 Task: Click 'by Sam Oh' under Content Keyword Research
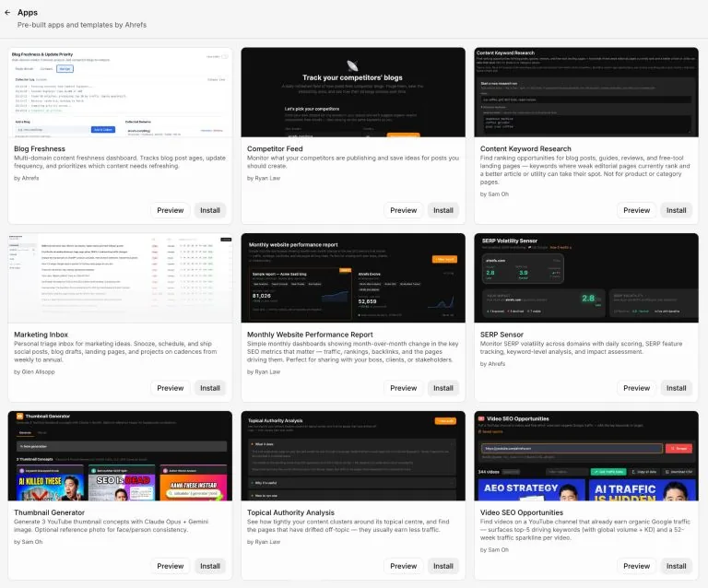494,194
